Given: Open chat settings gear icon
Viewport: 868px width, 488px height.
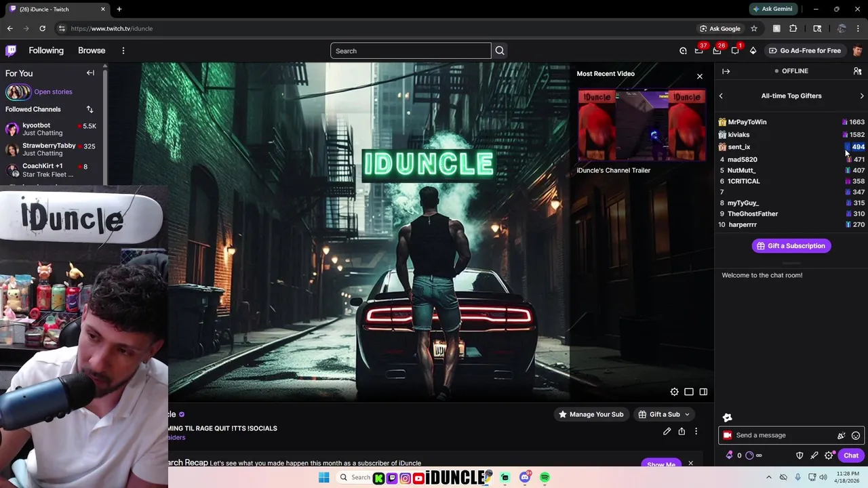Looking at the screenshot, I should (x=829, y=455).
